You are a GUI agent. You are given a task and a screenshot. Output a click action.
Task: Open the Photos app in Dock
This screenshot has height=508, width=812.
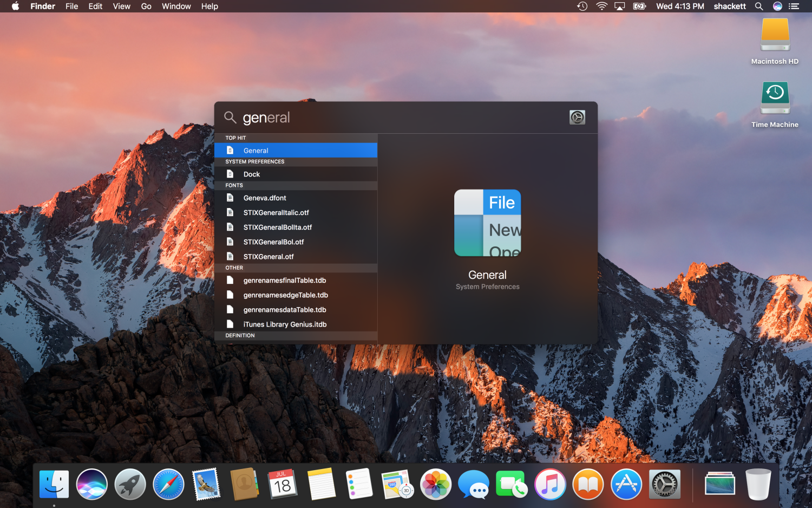coord(436,484)
